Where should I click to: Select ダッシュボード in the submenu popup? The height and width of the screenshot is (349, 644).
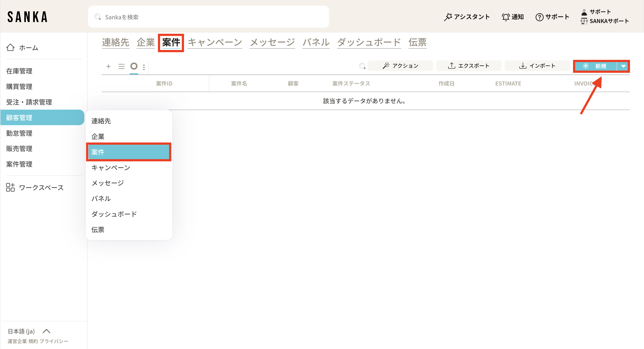[x=114, y=214]
